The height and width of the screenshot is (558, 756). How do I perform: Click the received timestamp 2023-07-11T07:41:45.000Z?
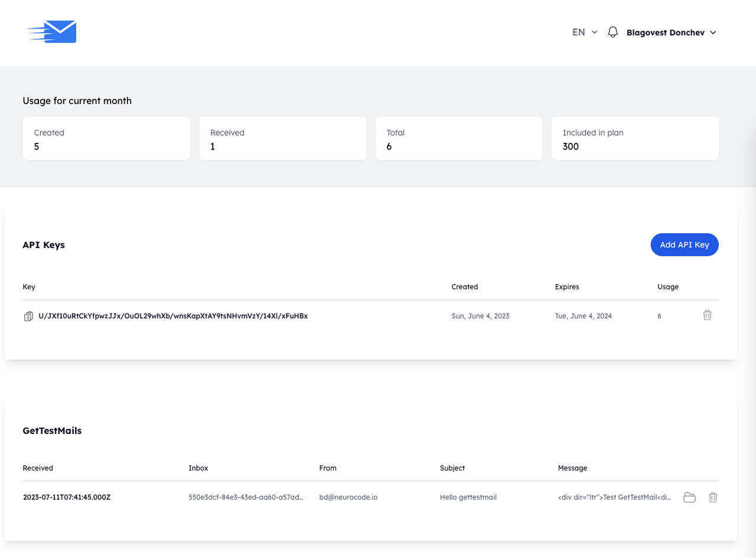[x=67, y=497]
